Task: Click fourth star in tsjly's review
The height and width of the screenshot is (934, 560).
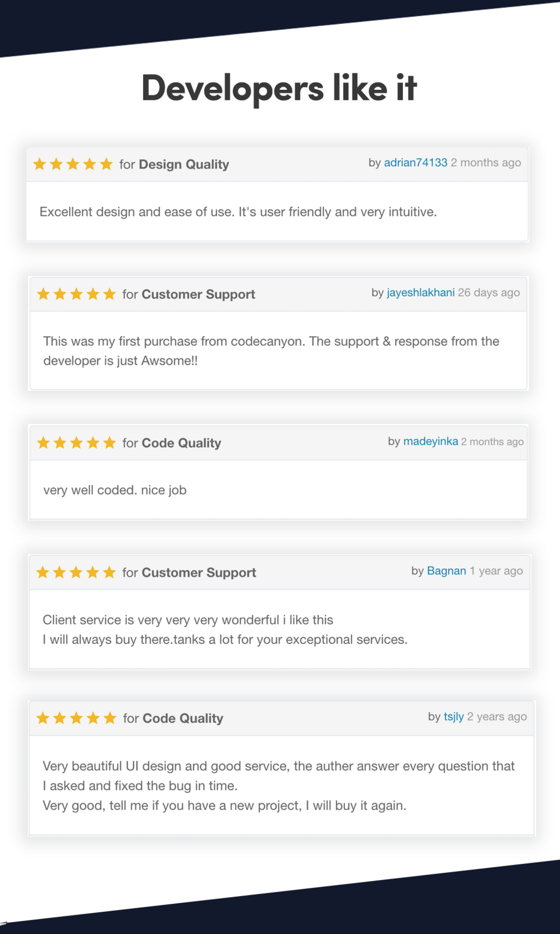Action: [93, 718]
